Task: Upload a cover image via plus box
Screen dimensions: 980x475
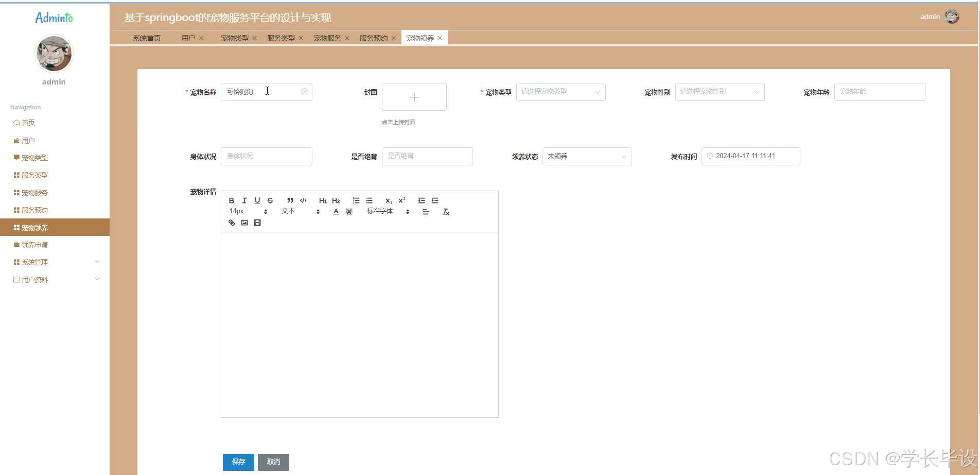Action: click(x=414, y=97)
